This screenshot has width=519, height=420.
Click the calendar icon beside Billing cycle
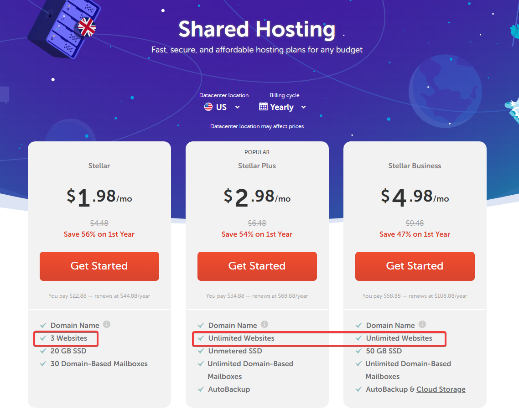click(x=263, y=106)
